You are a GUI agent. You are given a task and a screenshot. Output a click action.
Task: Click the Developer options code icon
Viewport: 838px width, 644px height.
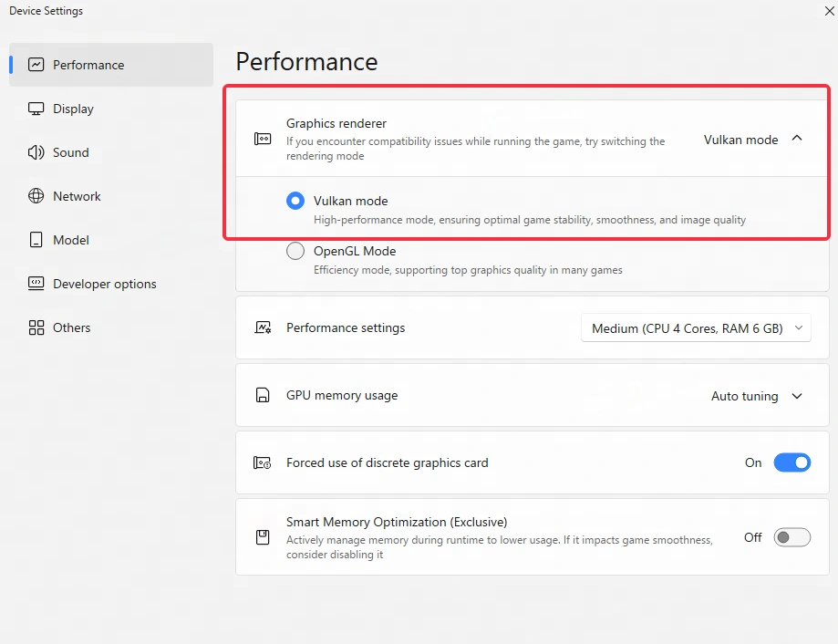36,284
